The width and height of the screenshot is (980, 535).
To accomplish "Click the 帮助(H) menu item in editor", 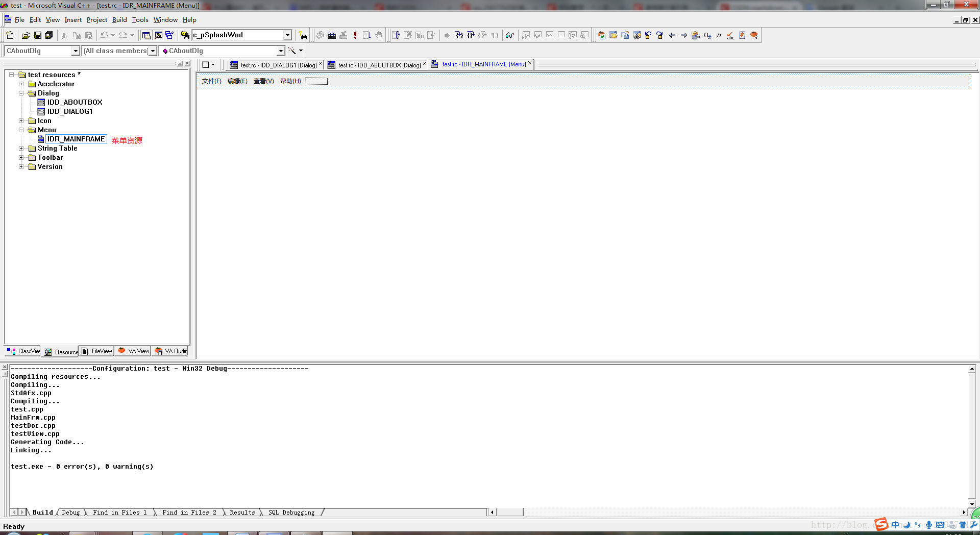I will [x=290, y=81].
